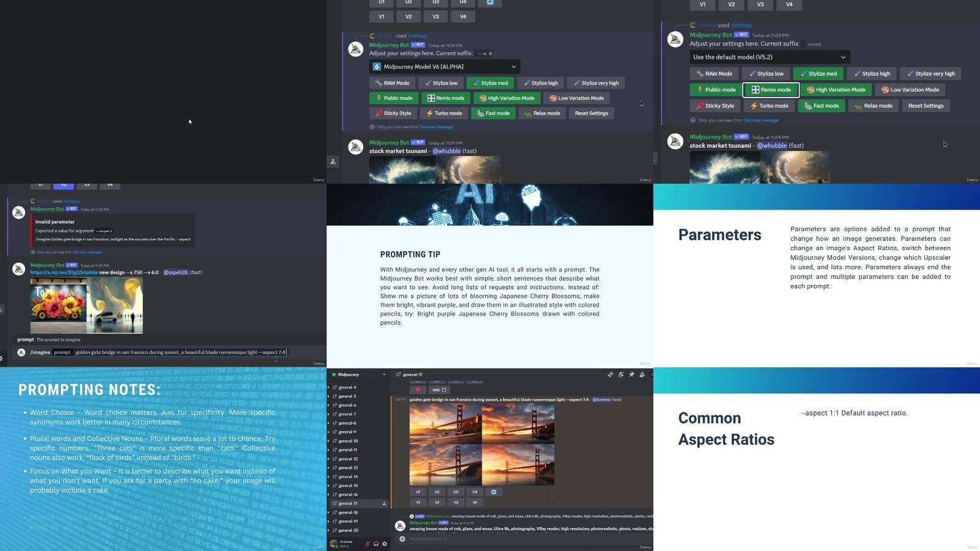This screenshot has height=551, width=980.
Task: Open pinned messages icon in general-17 header
Action: click(x=631, y=374)
